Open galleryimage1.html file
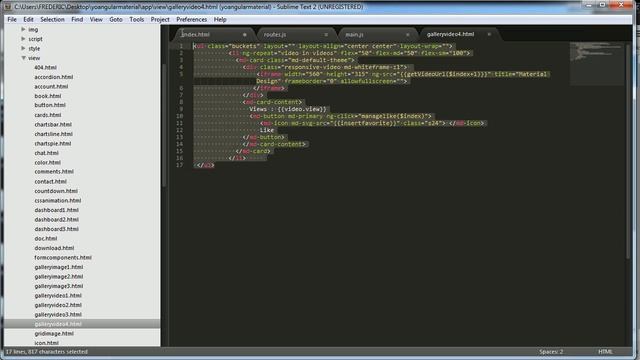 tap(59, 267)
